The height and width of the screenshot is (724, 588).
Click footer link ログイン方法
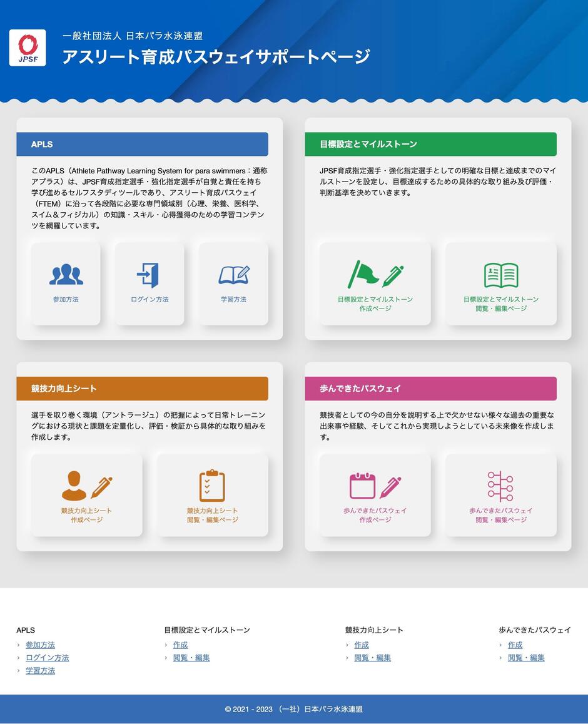pyautogui.click(x=47, y=658)
